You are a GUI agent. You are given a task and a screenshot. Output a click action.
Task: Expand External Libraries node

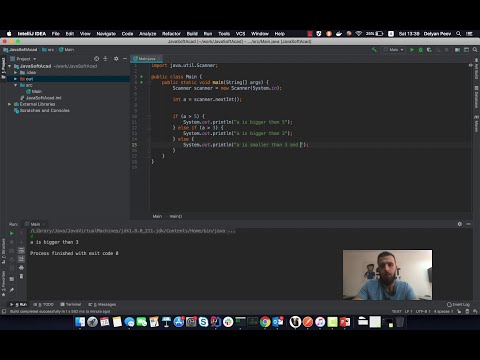click(x=9, y=104)
